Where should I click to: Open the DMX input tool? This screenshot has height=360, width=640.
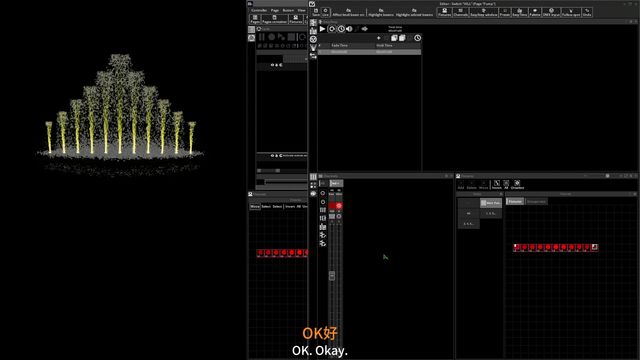tap(551, 12)
